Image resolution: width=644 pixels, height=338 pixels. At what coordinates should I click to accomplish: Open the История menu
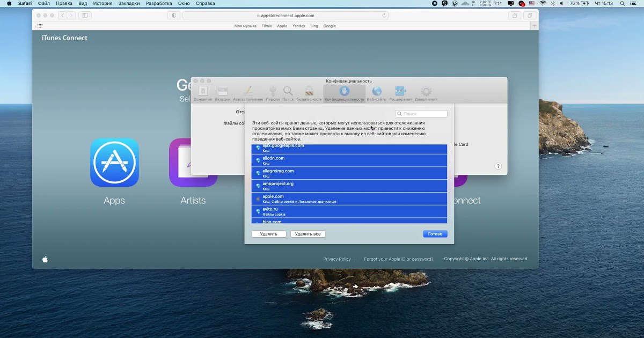pyautogui.click(x=103, y=3)
